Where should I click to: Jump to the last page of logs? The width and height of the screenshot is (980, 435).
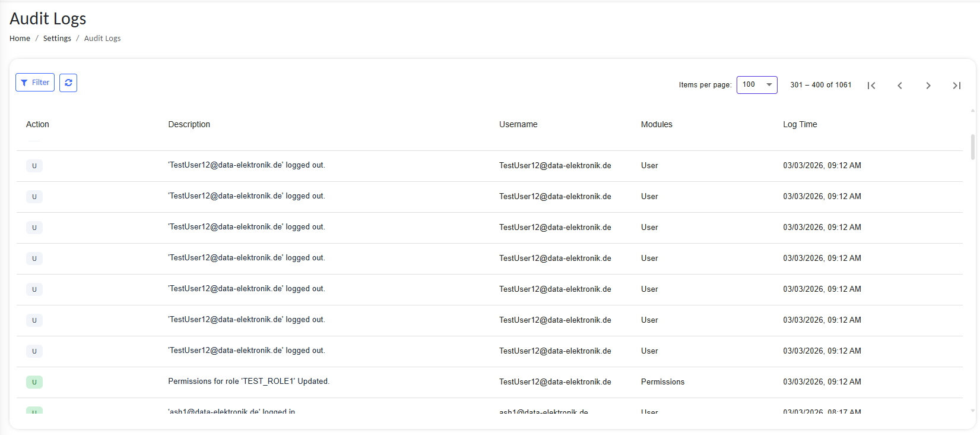956,86
